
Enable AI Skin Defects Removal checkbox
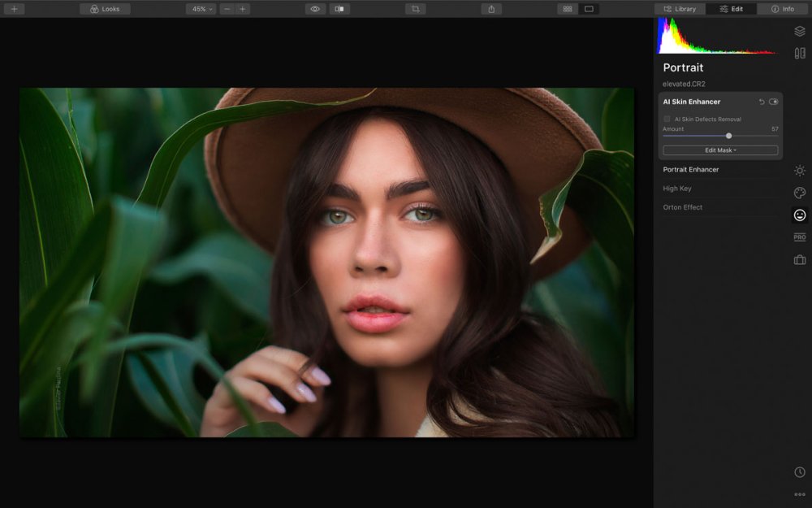point(667,119)
